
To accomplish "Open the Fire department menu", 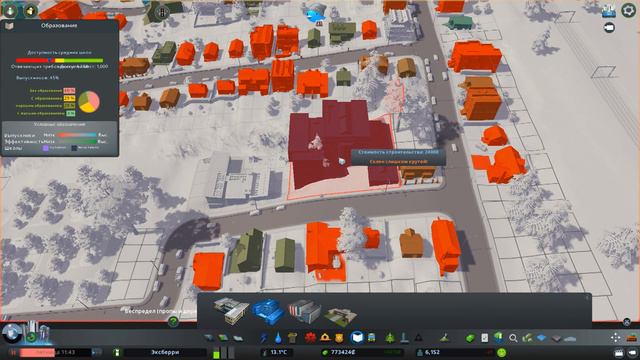I will pyautogui.click(x=325, y=338).
